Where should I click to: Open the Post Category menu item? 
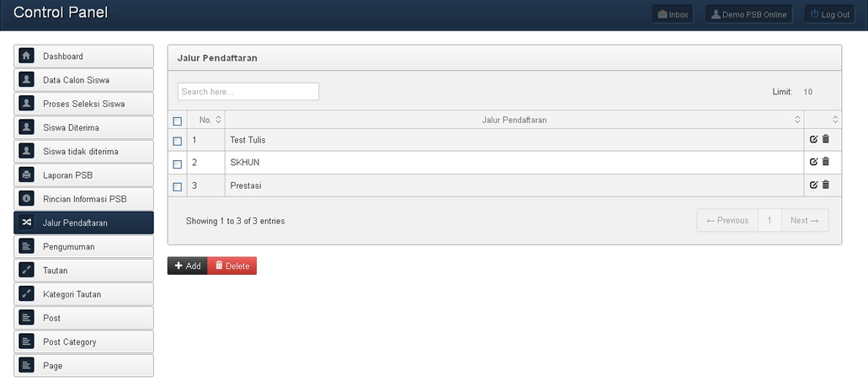click(83, 341)
